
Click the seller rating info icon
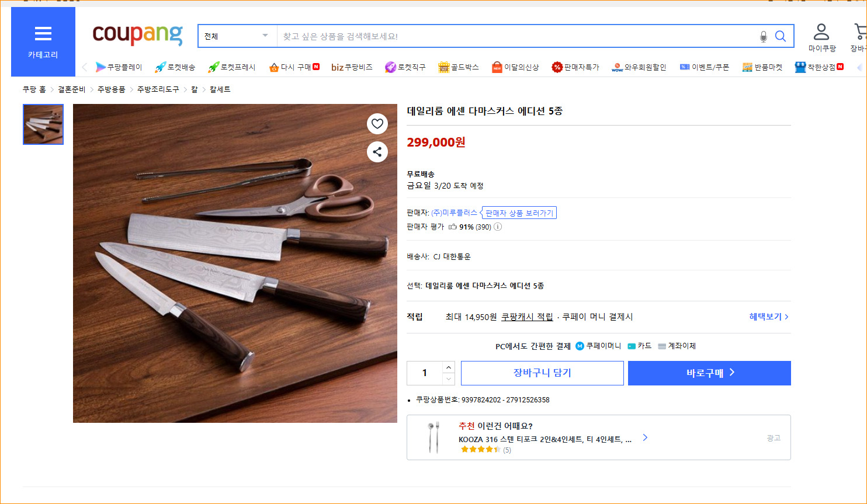click(498, 227)
